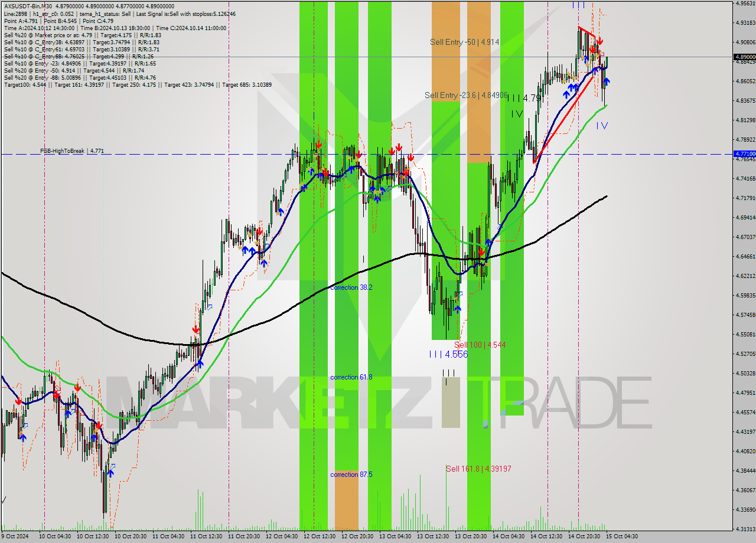Click the 'correction 87.5' label
The width and height of the screenshot is (756, 543).
coord(351,475)
